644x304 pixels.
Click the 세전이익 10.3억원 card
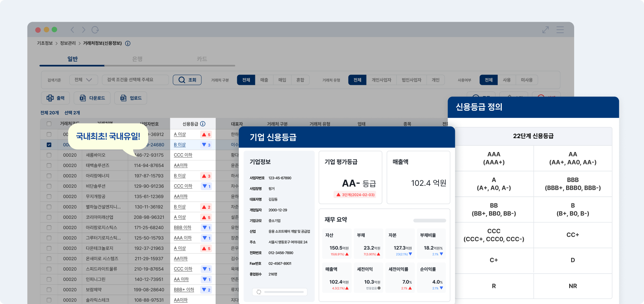368,278
